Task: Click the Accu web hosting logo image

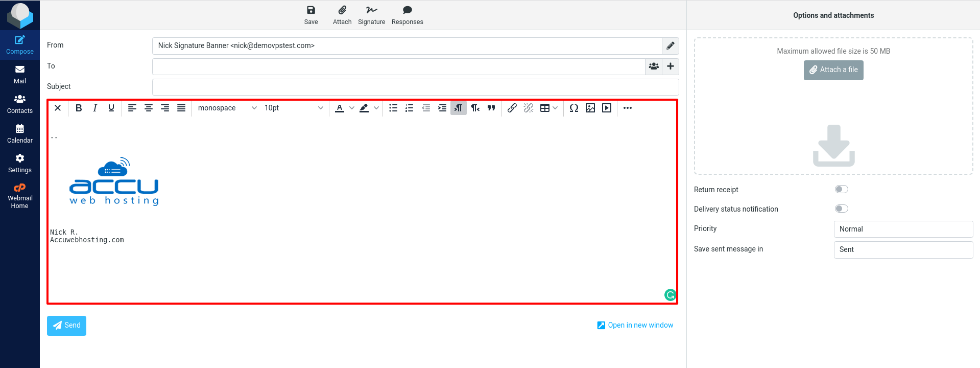Action: click(114, 181)
